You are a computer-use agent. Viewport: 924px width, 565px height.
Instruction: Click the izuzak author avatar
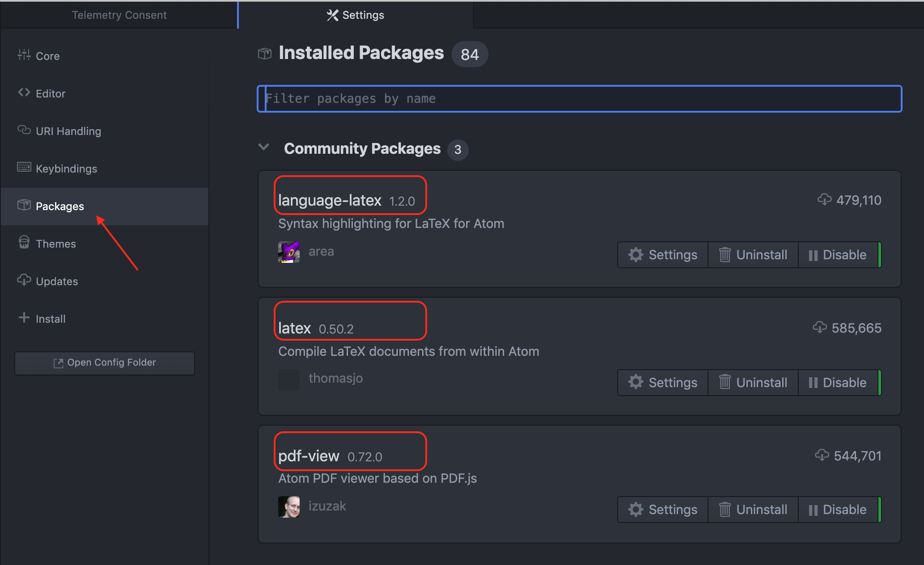pyautogui.click(x=289, y=506)
